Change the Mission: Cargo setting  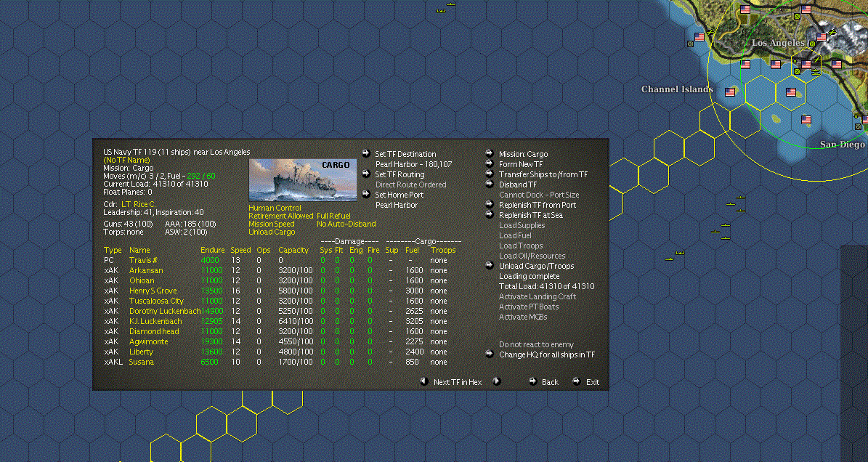coord(523,155)
